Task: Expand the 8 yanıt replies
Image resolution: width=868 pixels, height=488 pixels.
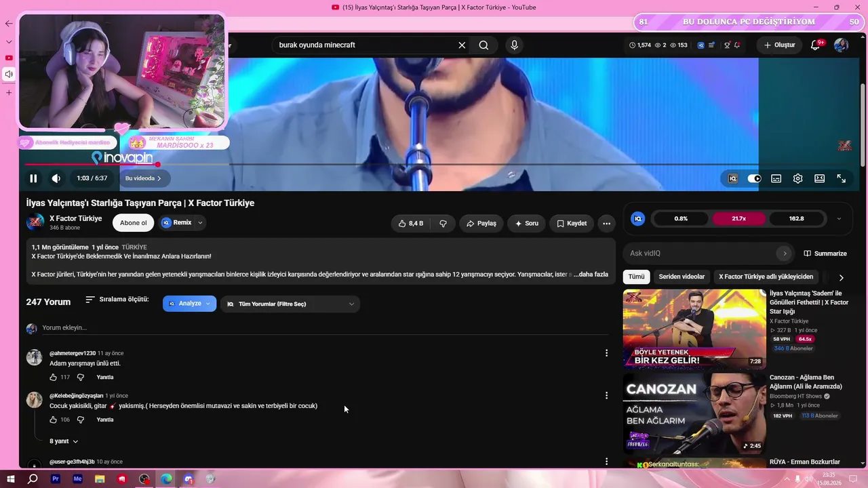Action: click(x=64, y=441)
